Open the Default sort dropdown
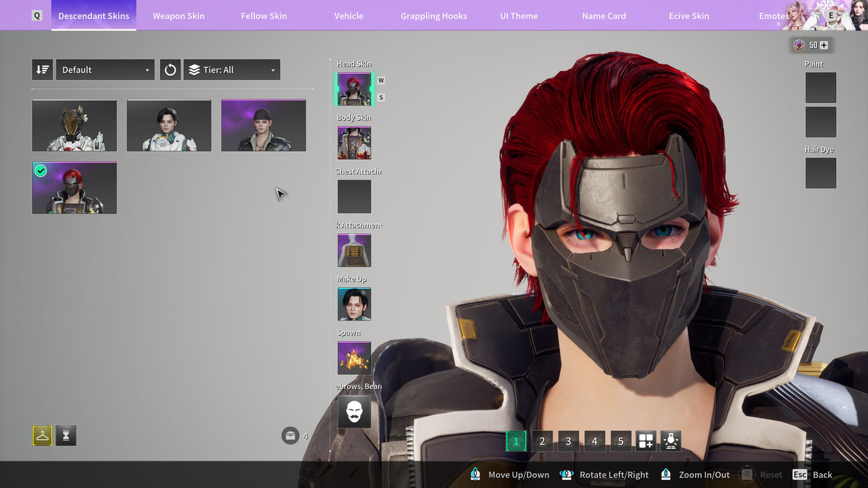868x488 pixels. (x=105, y=70)
